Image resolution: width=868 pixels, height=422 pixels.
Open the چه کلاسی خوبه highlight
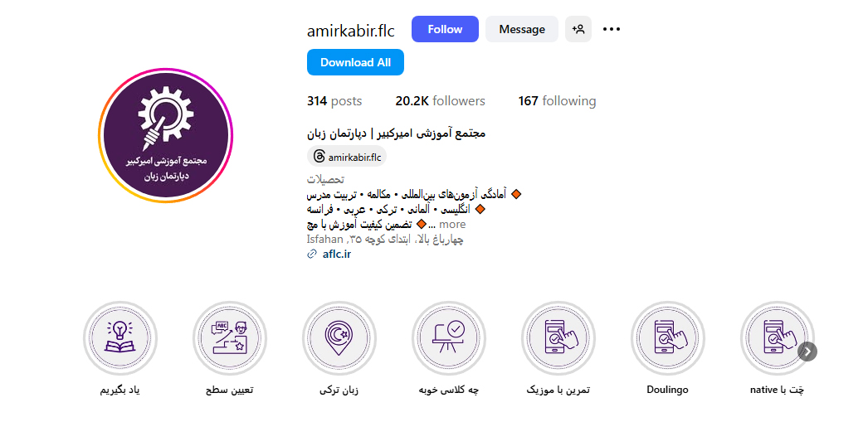pos(448,337)
